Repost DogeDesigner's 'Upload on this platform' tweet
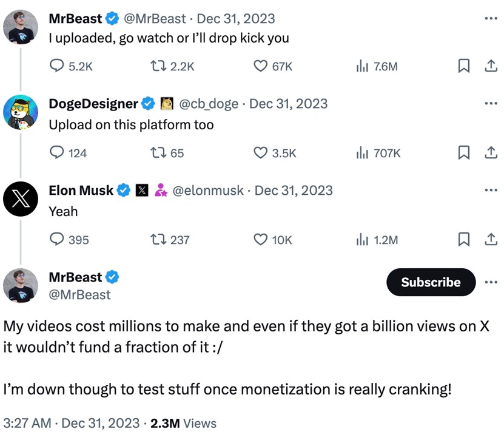504x440 pixels. 158,153
